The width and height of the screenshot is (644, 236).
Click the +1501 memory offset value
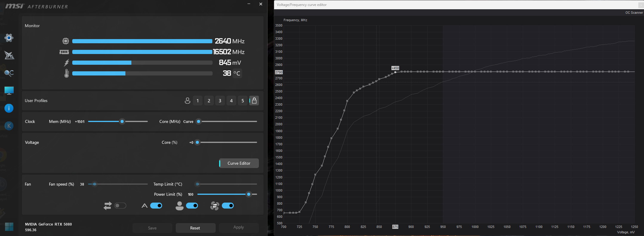coord(80,122)
